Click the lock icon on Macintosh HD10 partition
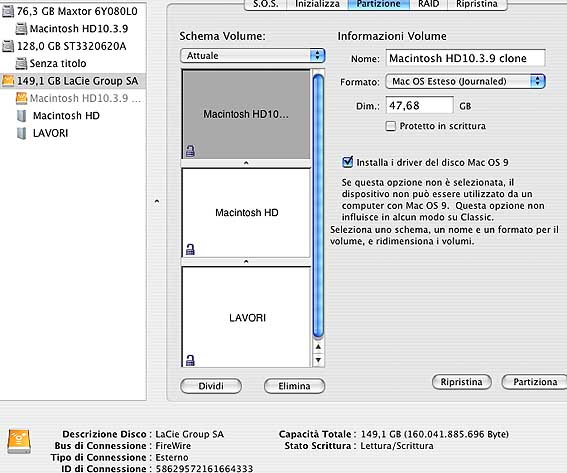This screenshot has height=473, width=567. point(190,150)
